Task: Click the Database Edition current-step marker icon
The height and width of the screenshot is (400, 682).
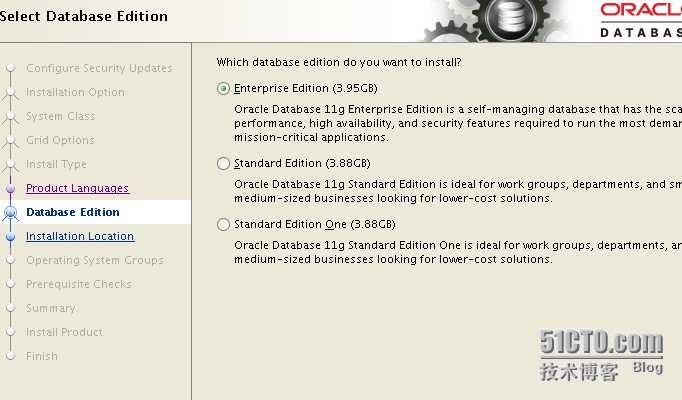Action: (x=10, y=212)
